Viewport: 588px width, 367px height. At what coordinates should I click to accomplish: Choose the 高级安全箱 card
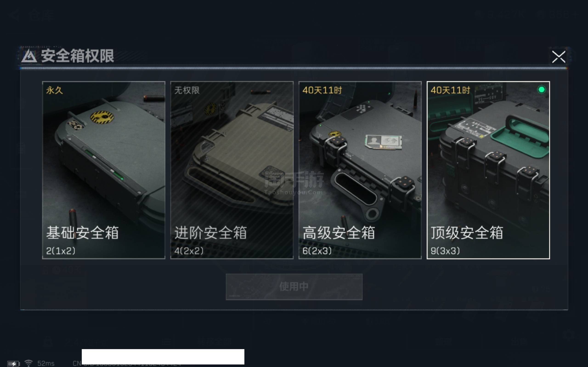pyautogui.click(x=360, y=170)
